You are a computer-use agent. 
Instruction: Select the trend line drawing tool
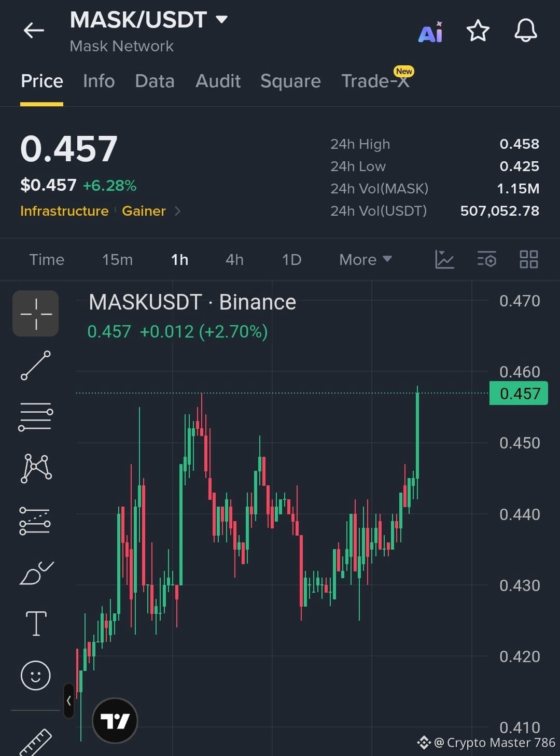pyautogui.click(x=36, y=366)
